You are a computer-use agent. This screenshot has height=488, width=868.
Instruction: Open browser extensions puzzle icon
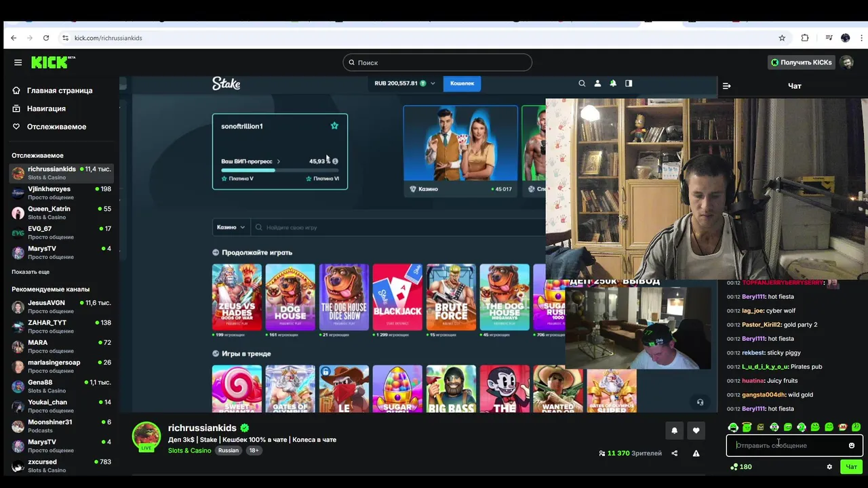[805, 38]
